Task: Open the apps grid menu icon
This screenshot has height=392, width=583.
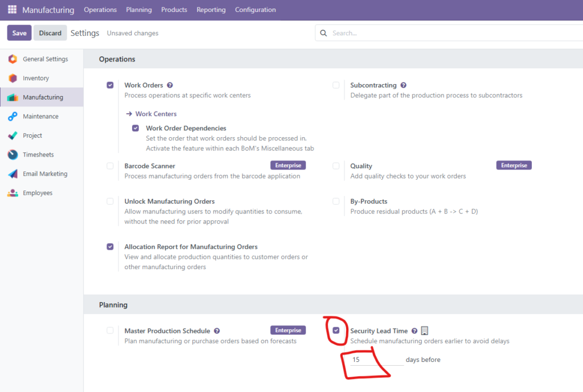Action: pyautogui.click(x=12, y=10)
